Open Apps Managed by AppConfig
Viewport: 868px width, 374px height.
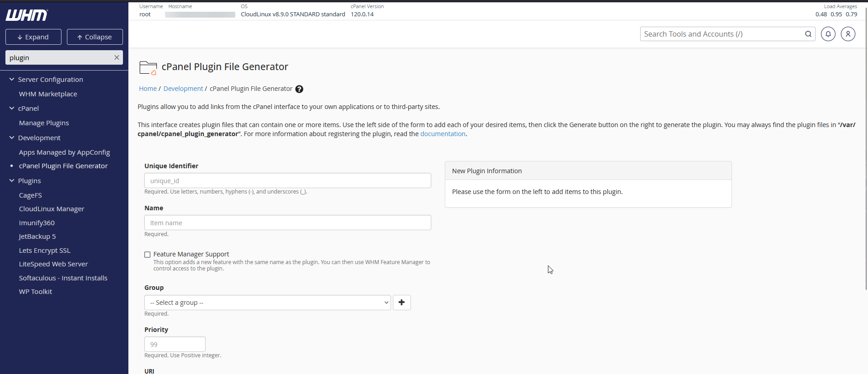(x=64, y=152)
